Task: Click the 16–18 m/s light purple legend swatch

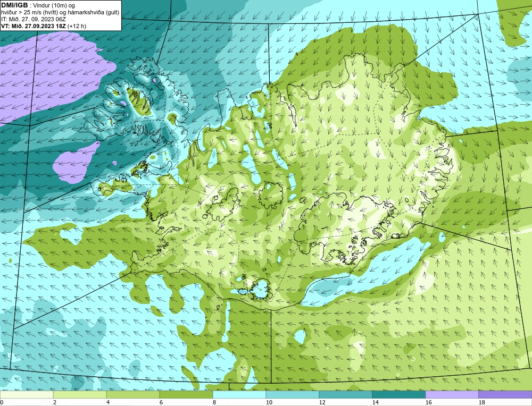Action: [452, 394]
